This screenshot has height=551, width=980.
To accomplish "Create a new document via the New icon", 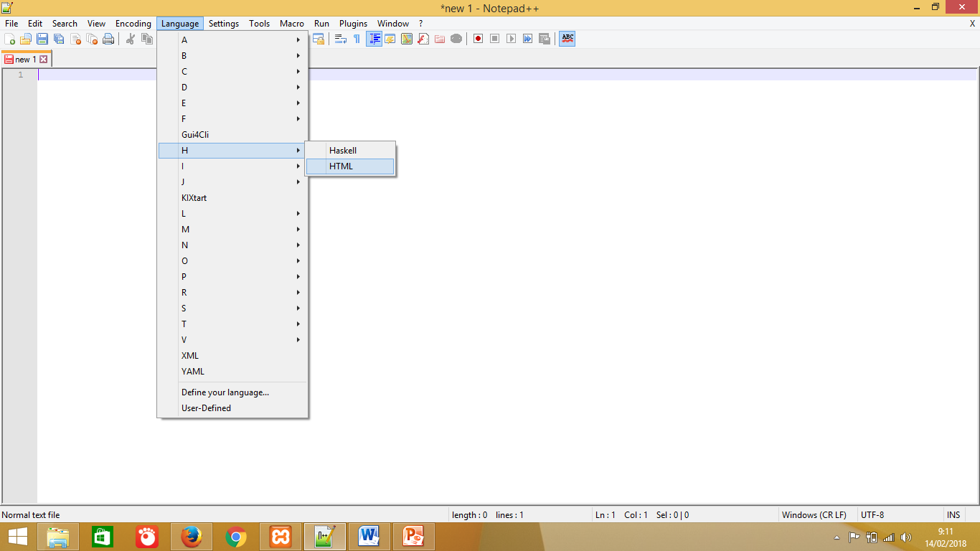I will 10,39.
